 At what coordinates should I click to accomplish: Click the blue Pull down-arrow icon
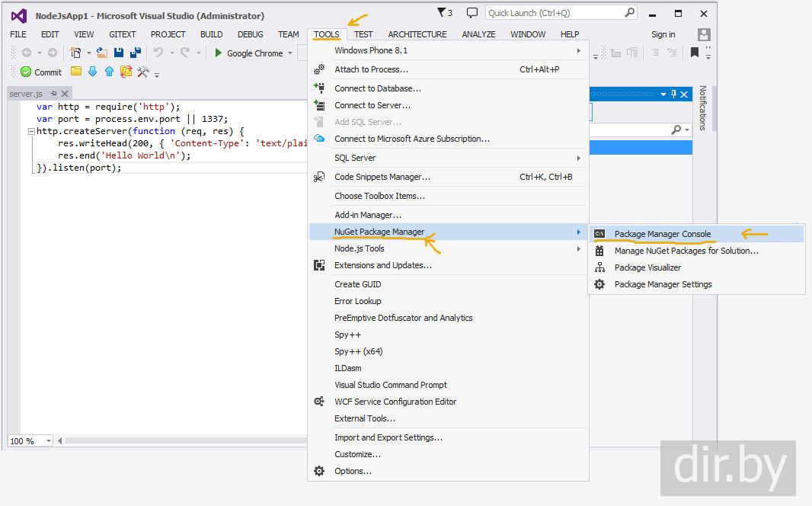point(92,72)
